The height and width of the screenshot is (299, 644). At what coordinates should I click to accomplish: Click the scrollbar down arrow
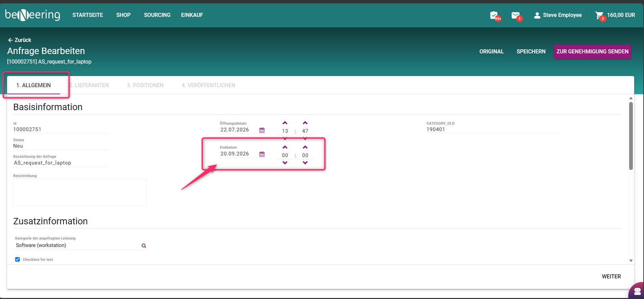pos(631,260)
